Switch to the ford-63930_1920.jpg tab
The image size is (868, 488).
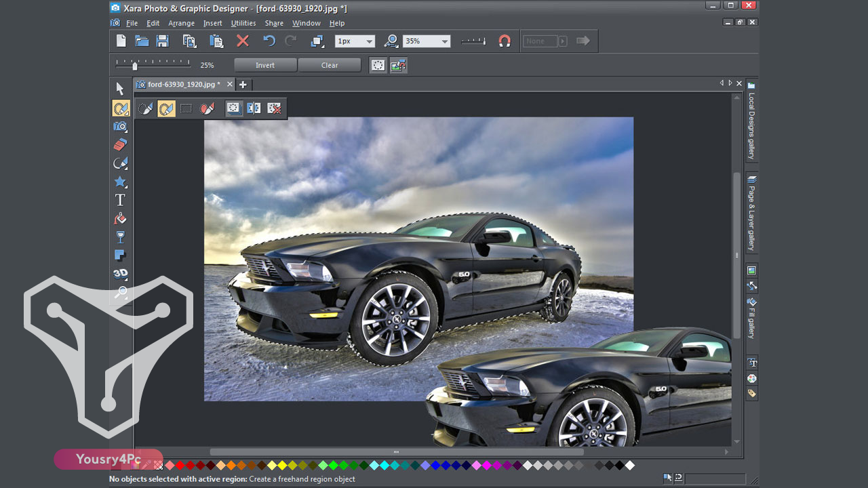coord(180,84)
